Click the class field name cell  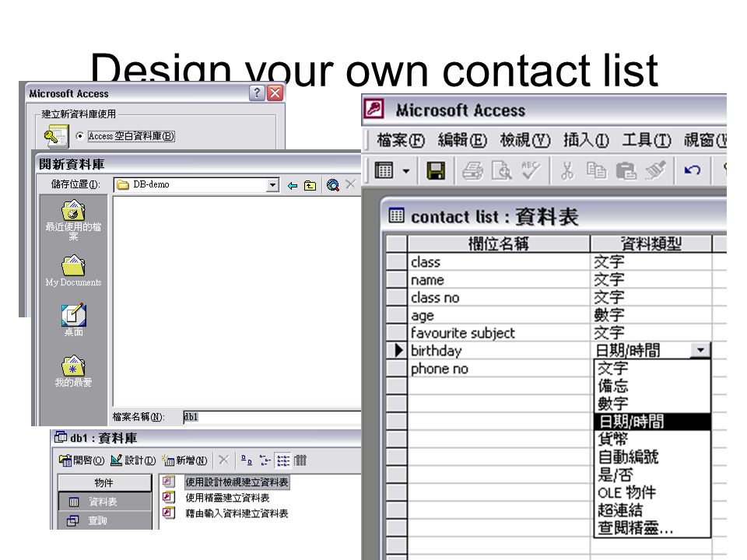[x=499, y=261]
